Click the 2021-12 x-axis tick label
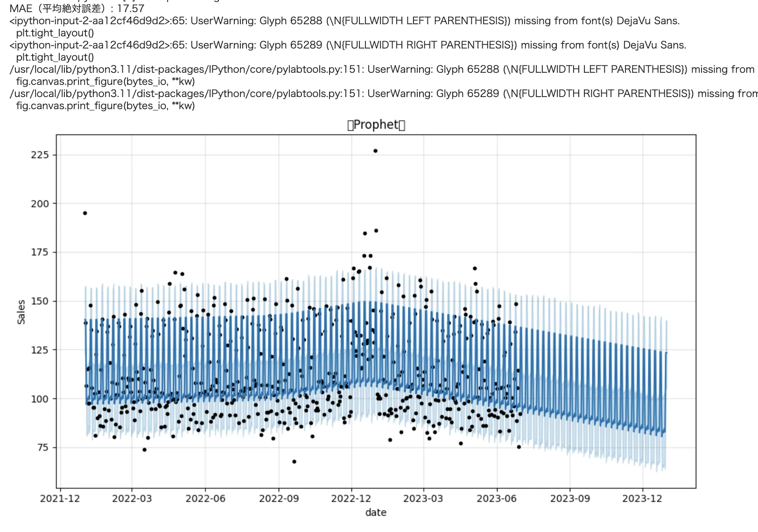Screen dimensions: 758x532 [x=60, y=498]
